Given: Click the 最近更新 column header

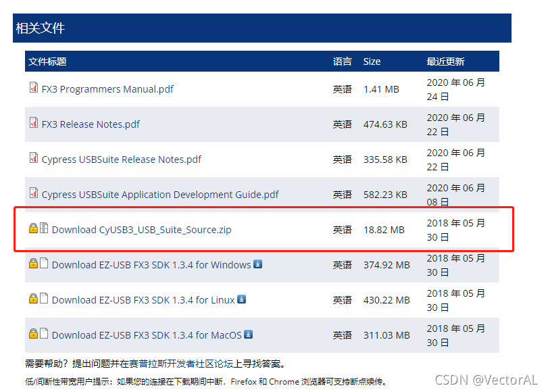Looking at the screenshot, I should [445, 62].
